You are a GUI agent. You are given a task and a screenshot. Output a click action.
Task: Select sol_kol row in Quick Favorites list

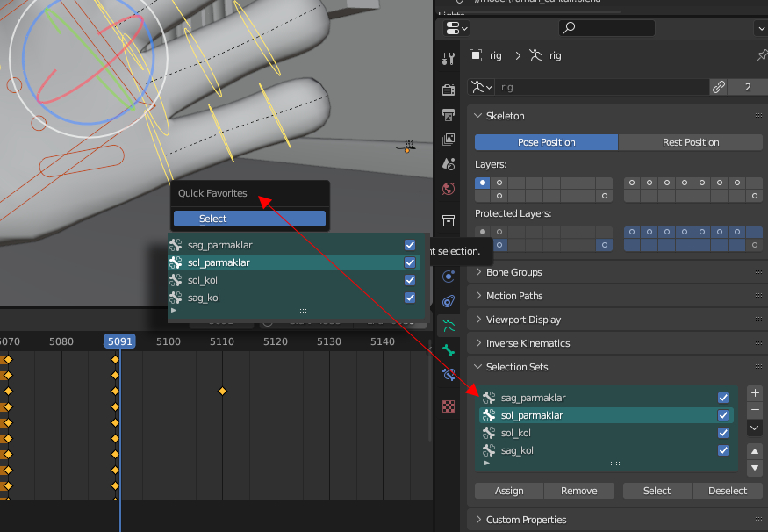(x=294, y=280)
